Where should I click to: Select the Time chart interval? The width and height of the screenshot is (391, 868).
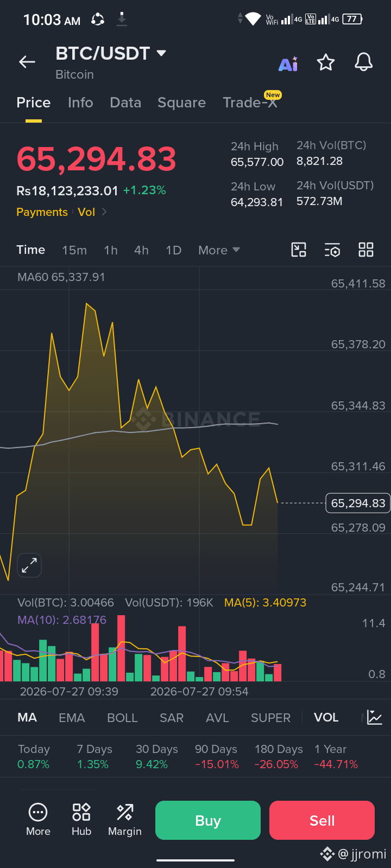tap(31, 250)
